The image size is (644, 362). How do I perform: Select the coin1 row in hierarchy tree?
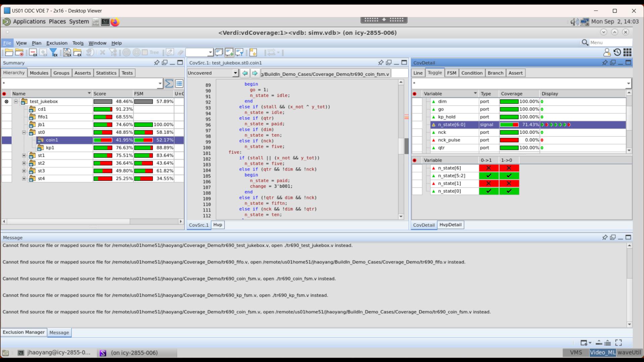[93, 140]
